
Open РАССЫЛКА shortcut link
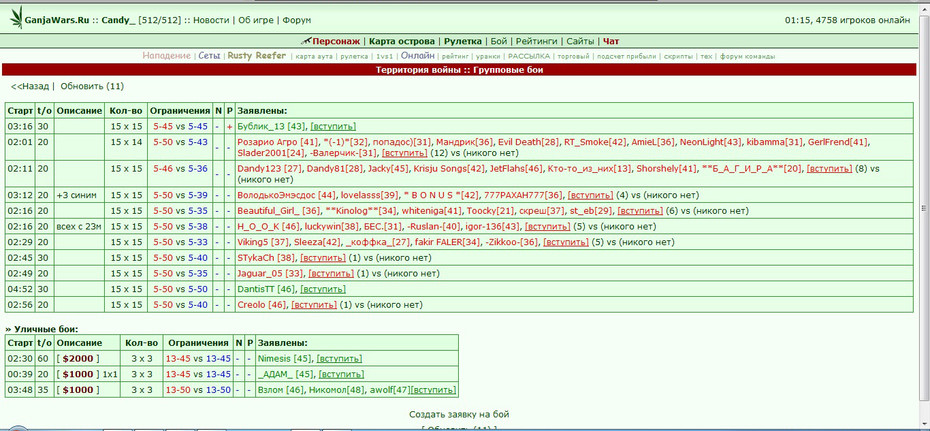pyautogui.click(x=528, y=56)
